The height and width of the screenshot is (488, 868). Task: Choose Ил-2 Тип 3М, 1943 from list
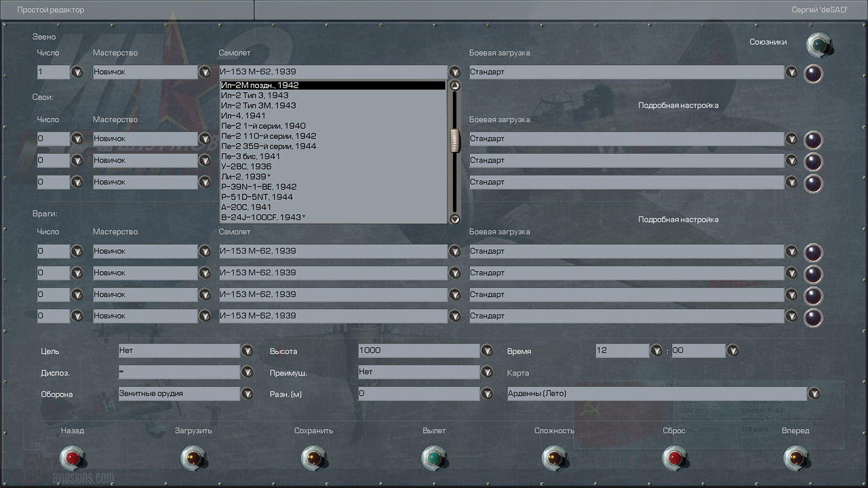click(333, 106)
